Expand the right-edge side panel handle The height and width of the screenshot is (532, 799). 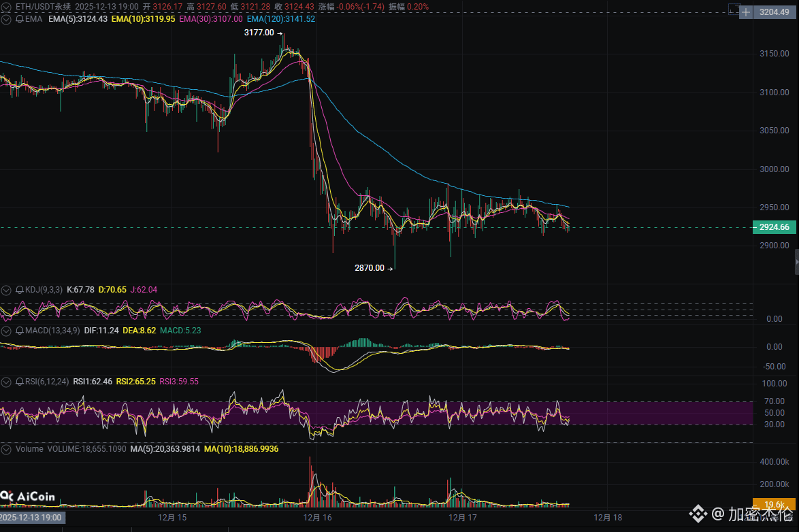point(796,261)
